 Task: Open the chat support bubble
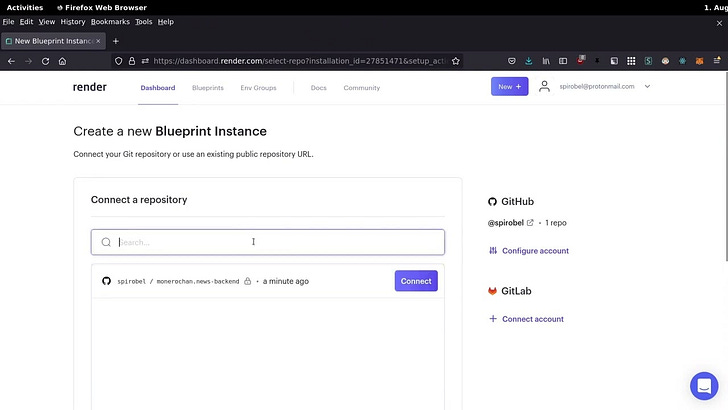[704, 386]
